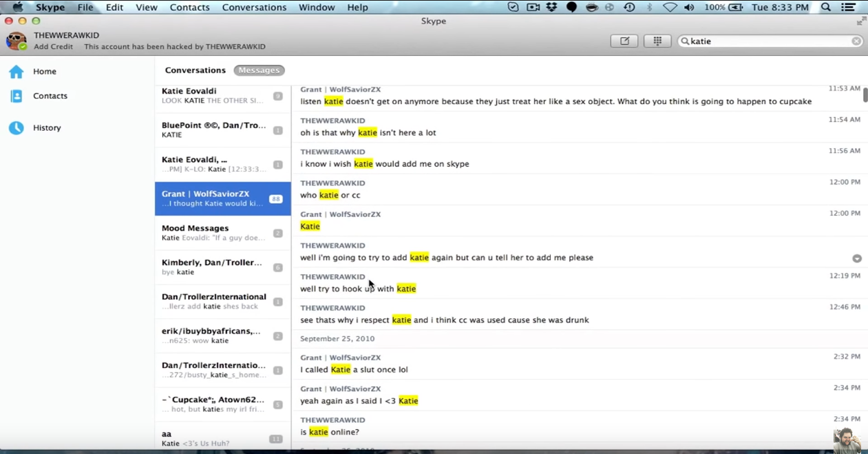Viewport: 868px width, 454px height.
Task: Open the Window menu
Action: [317, 7]
